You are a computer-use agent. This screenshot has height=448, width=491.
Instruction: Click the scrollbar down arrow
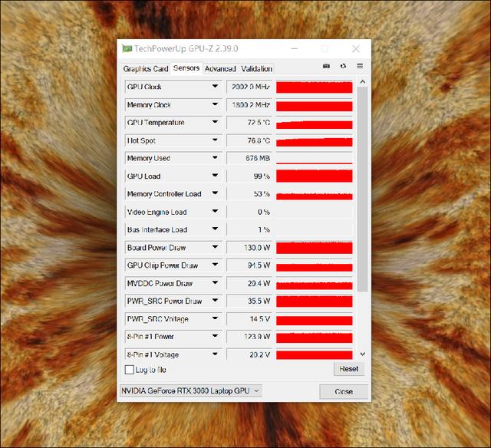coord(363,354)
